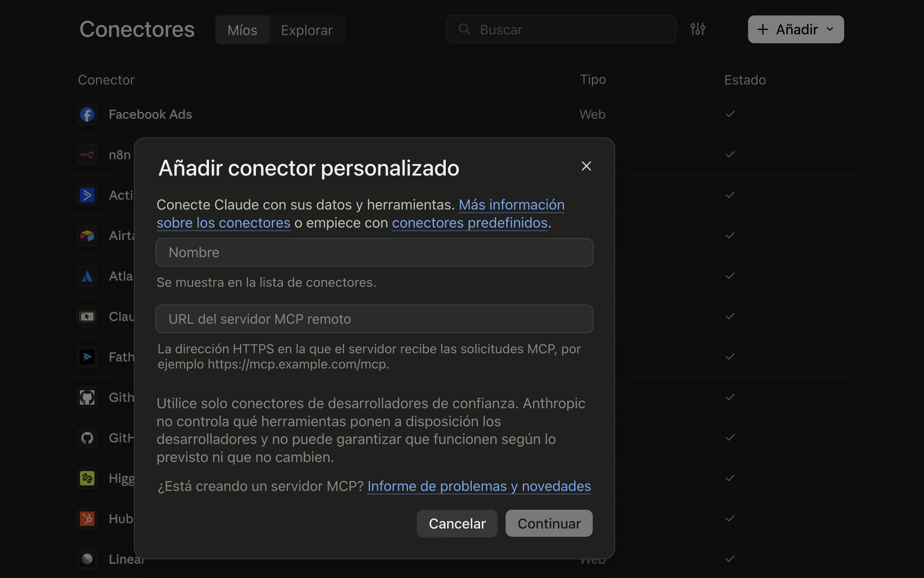Open the filter sliders icon
924x578 pixels.
(698, 29)
